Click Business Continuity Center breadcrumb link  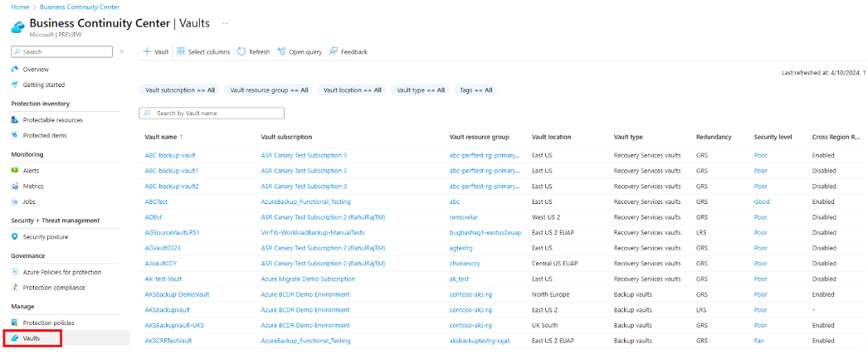pos(80,7)
